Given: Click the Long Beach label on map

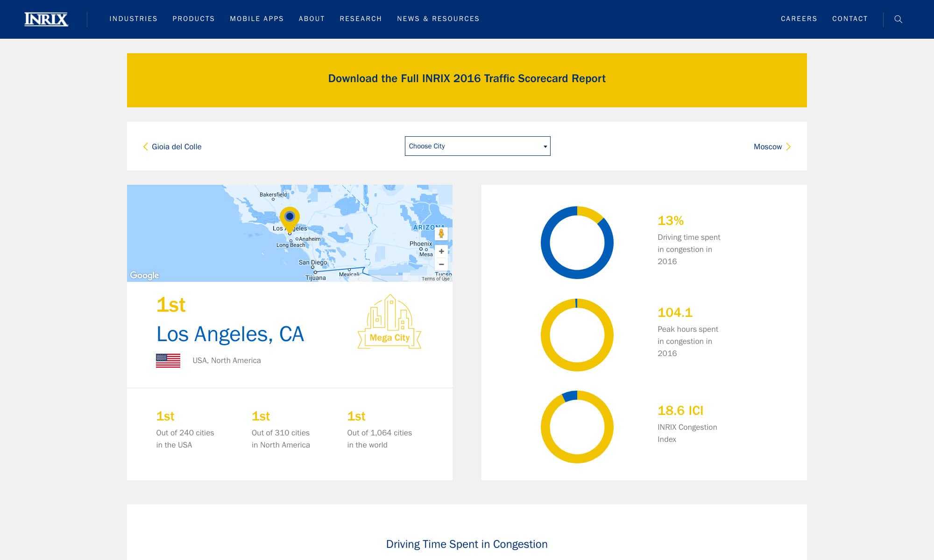Looking at the screenshot, I should [290, 245].
